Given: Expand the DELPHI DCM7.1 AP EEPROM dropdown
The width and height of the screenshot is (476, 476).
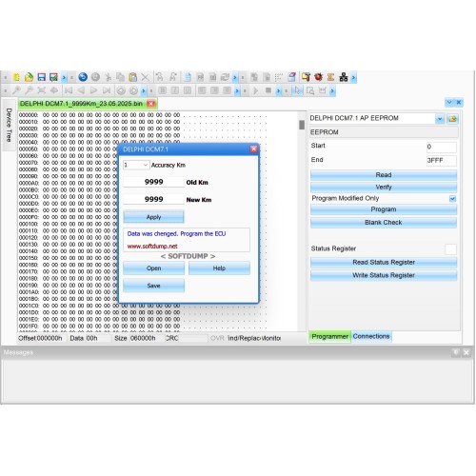Looking at the screenshot, I should point(440,119).
